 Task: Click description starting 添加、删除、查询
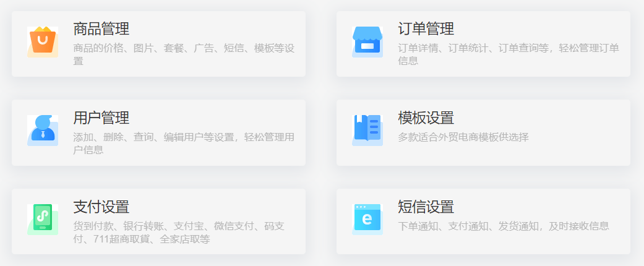pos(184,144)
